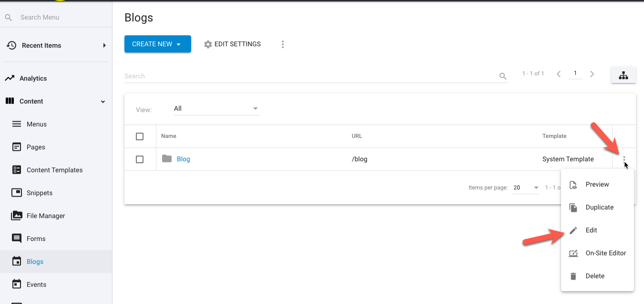
Task: Choose Edit from the context menu
Action: click(591, 230)
